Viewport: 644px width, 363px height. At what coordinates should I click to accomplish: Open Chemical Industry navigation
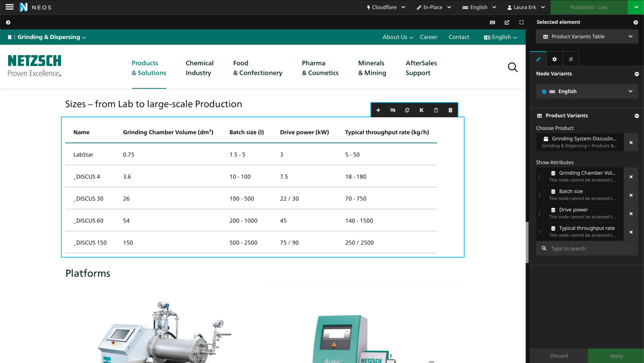[200, 68]
